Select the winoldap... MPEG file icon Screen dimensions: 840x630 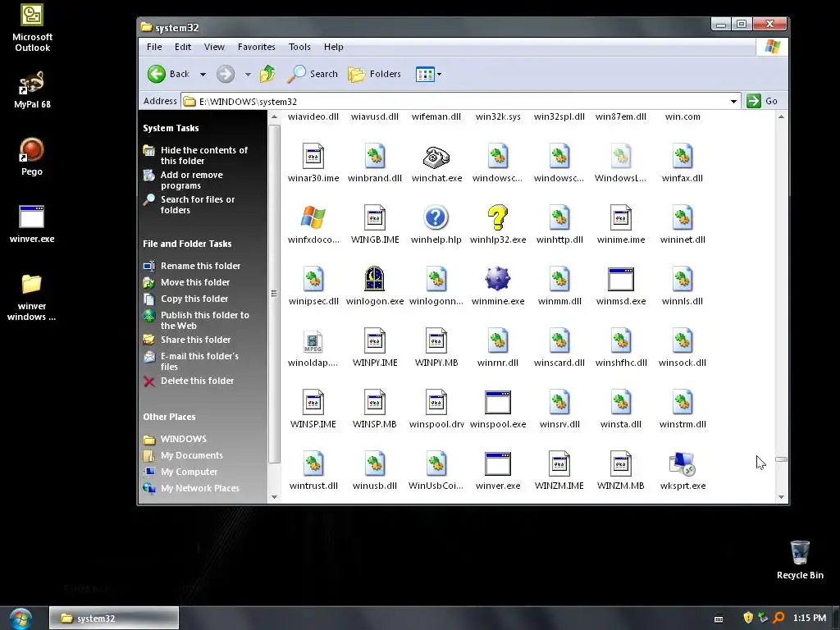tap(313, 341)
